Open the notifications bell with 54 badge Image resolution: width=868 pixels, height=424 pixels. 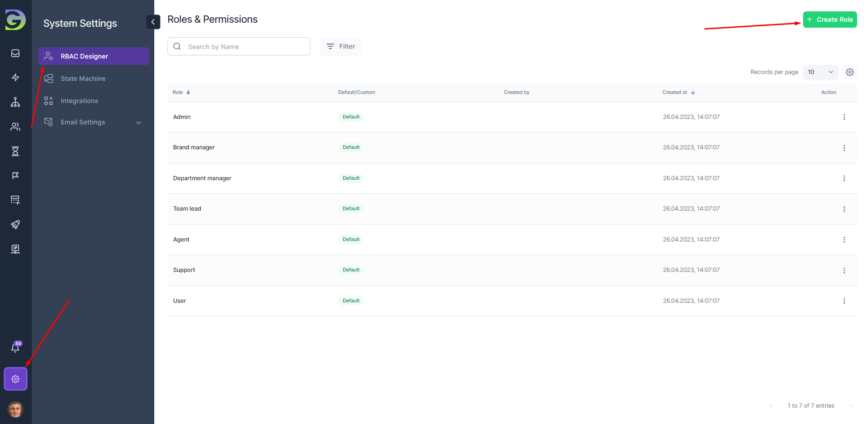click(15, 348)
